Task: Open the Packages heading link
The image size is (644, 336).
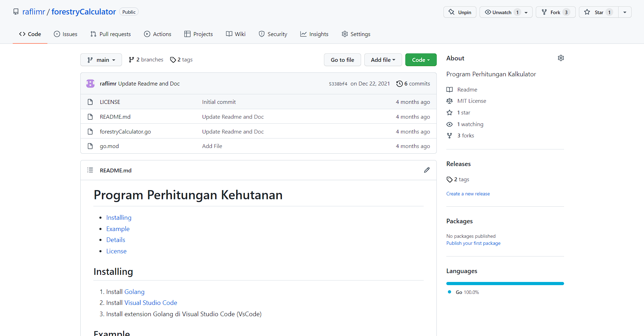Action: [x=459, y=221]
